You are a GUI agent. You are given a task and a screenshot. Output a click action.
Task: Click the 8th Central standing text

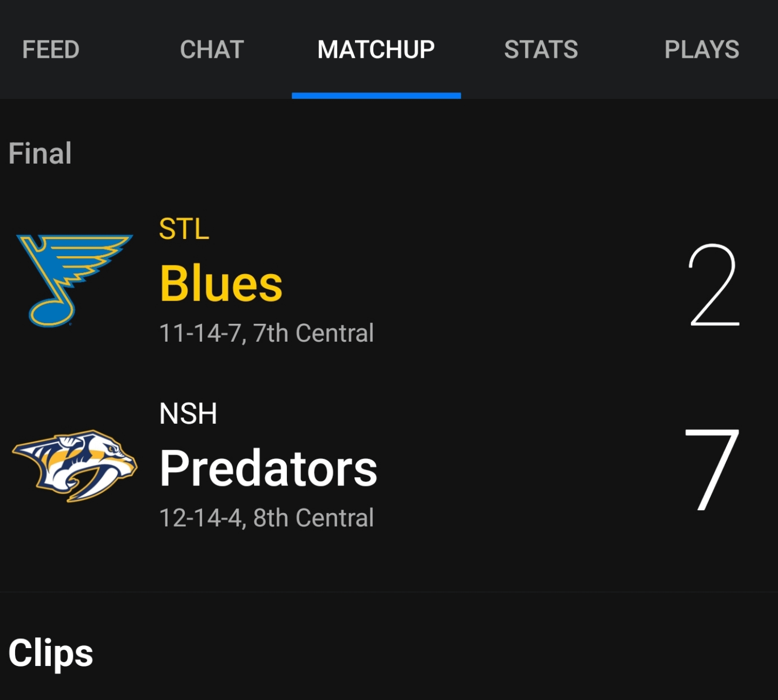313,518
